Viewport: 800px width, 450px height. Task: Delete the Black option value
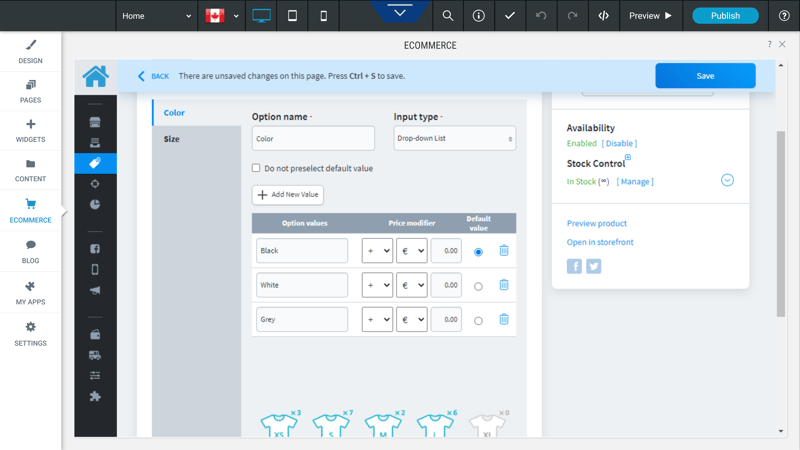pyautogui.click(x=504, y=251)
